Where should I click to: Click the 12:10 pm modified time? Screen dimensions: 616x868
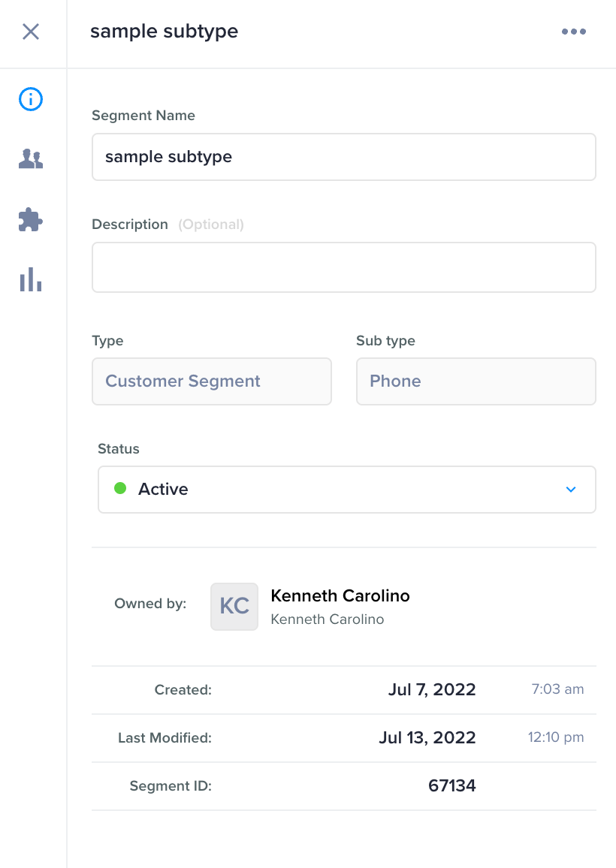point(556,738)
